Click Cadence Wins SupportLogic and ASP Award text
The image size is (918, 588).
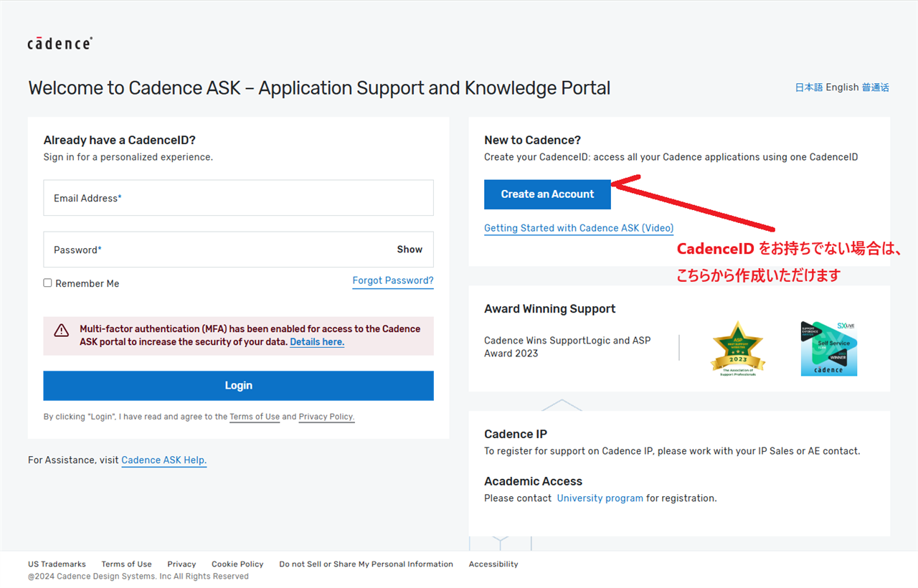[567, 347]
